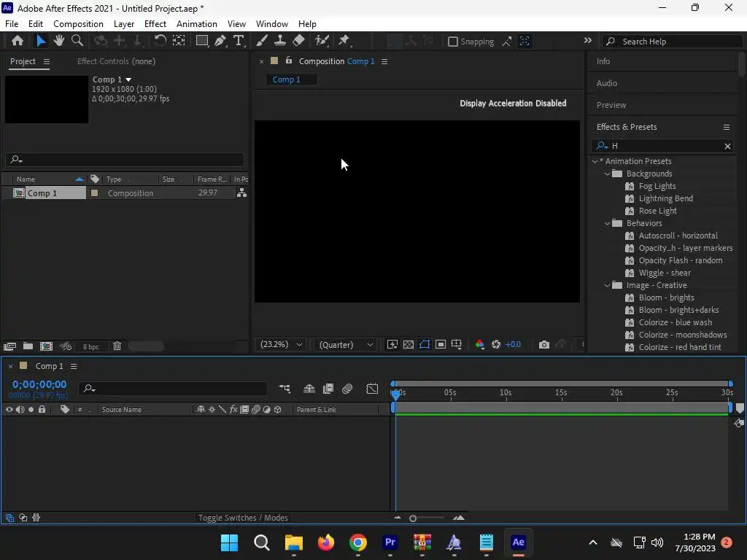Select the Brush tool
Screen dimensions: 747x560
[262, 41]
